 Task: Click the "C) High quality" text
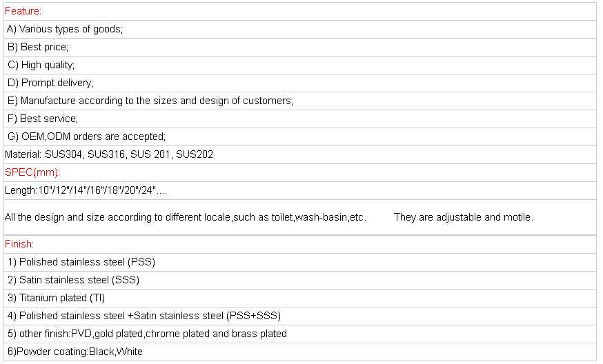[x=41, y=65]
